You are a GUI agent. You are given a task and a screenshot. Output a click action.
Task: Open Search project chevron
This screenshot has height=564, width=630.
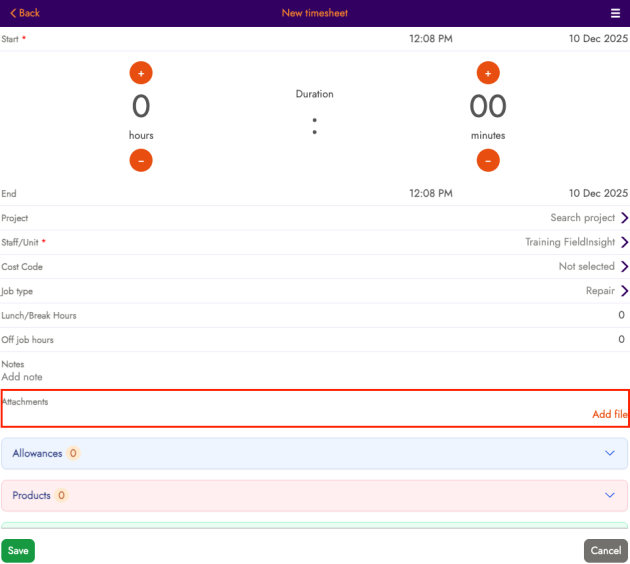(x=624, y=218)
